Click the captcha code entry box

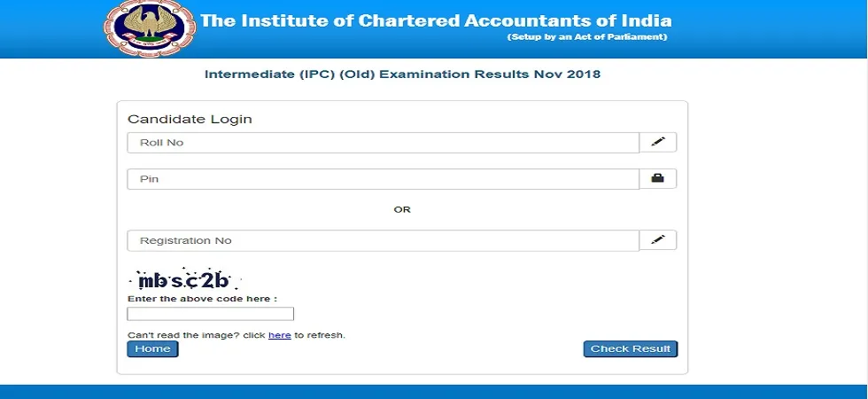[x=211, y=314]
